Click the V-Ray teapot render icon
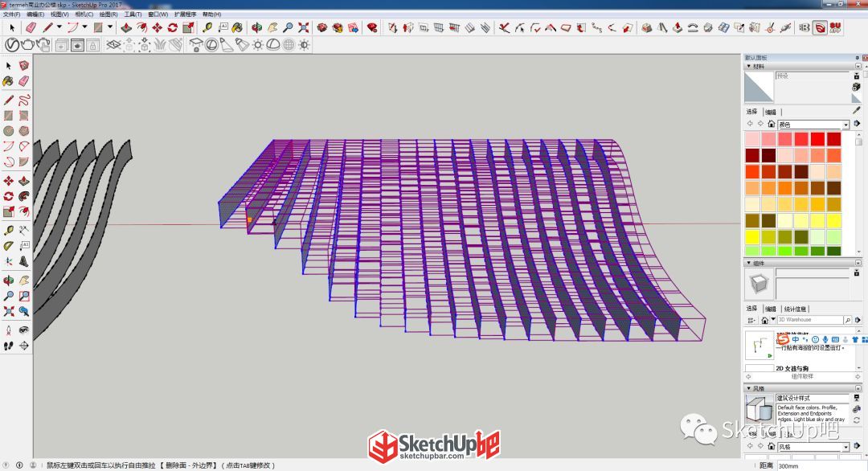 pyautogui.click(x=27, y=45)
